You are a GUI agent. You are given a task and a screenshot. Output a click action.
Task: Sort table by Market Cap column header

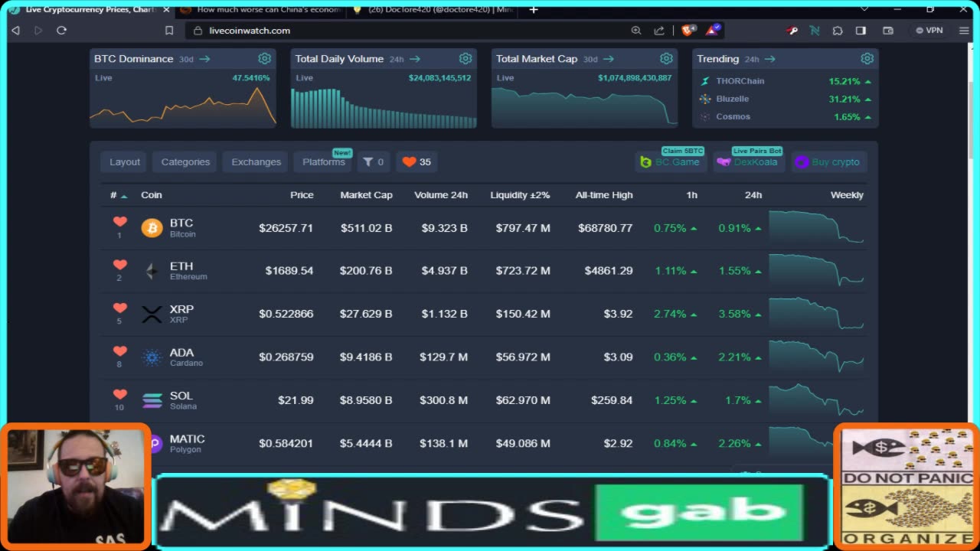tap(366, 195)
